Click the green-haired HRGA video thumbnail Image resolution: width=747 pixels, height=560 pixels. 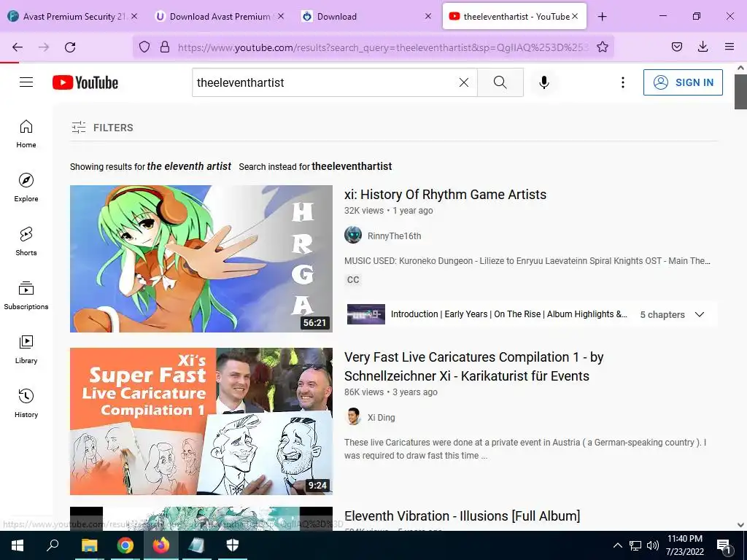click(x=201, y=259)
